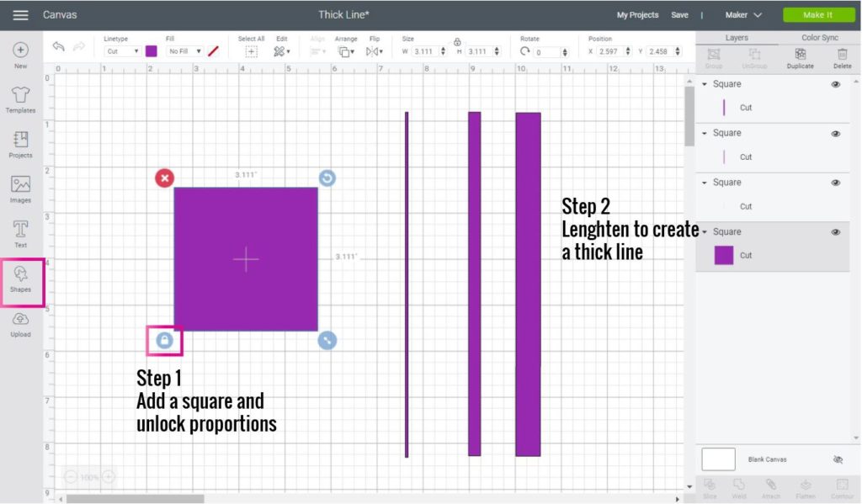Click the Select All icon

(251, 51)
